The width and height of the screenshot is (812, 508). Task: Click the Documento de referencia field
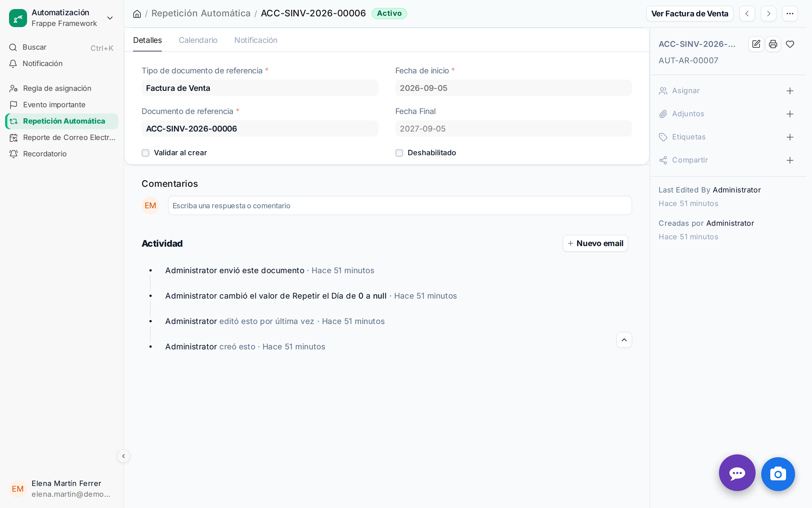pyautogui.click(x=260, y=129)
